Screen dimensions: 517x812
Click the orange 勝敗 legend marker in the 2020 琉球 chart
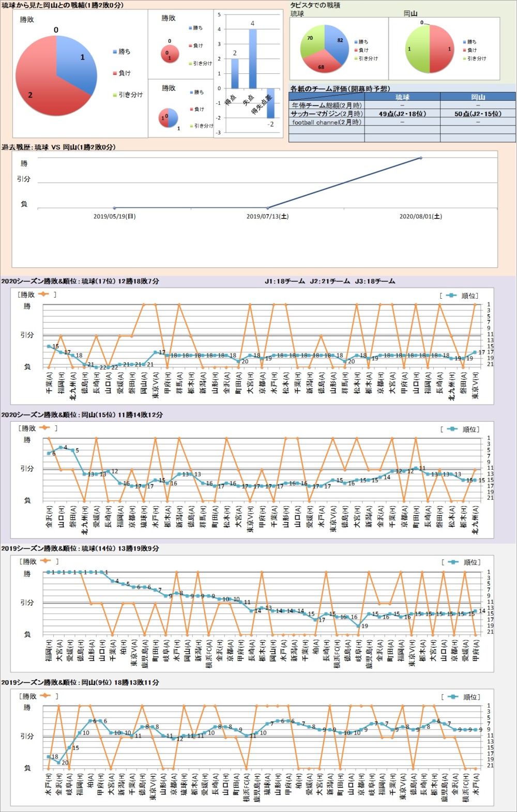43,294
